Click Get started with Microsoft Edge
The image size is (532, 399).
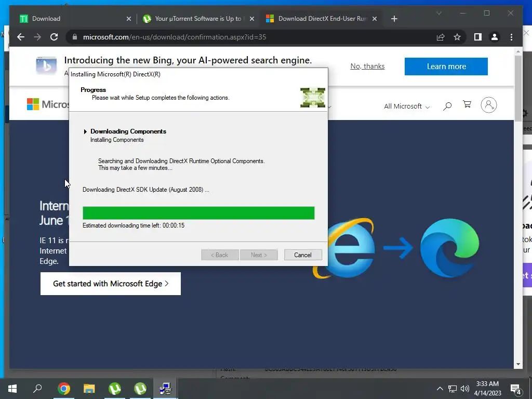[x=111, y=284]
